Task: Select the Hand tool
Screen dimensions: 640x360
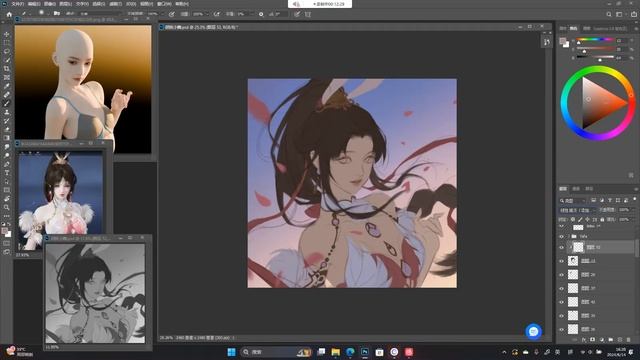Action: 7,199
